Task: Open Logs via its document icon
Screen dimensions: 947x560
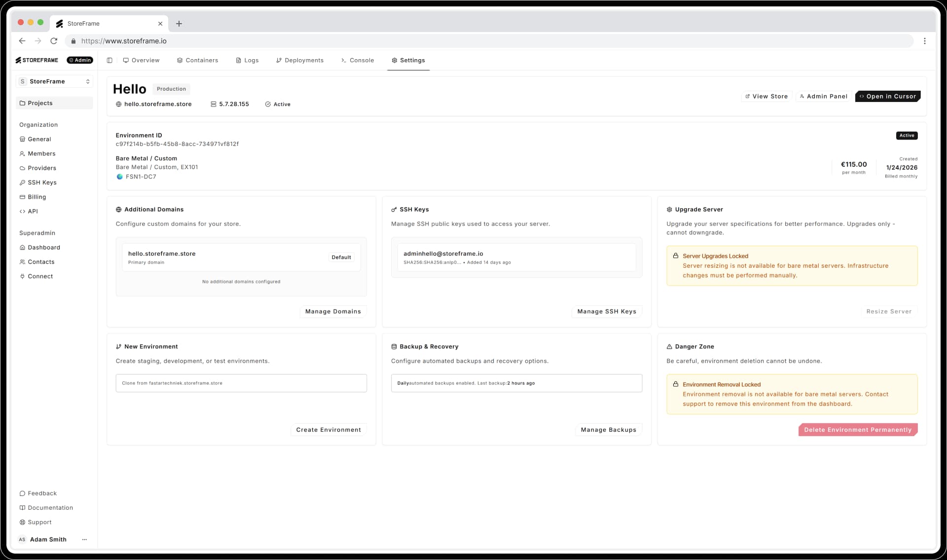Action: pyautogui.click(x=238, y=60)
